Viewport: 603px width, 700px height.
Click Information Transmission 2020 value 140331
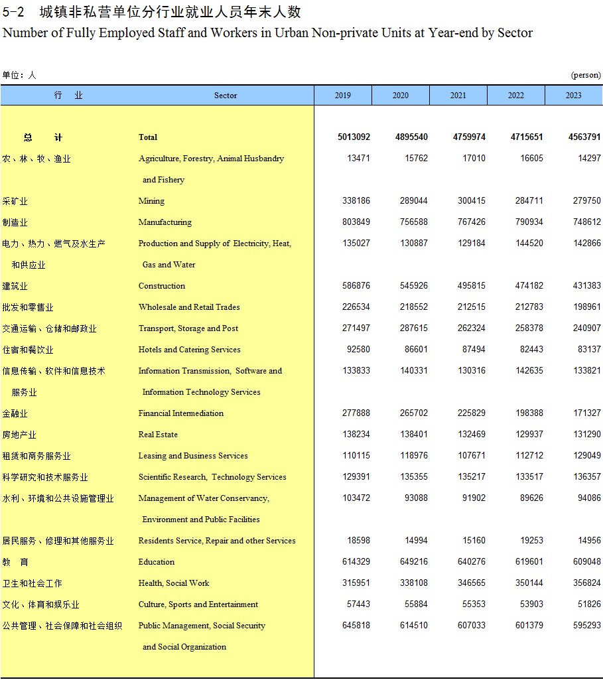[x=413, y=370]
